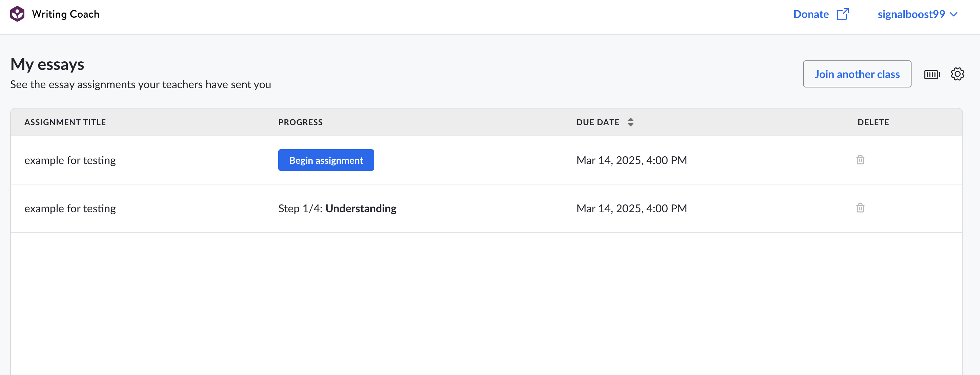Click the title in the Begin assignment row
Screen dimensions: 980x375
(70, 160)
